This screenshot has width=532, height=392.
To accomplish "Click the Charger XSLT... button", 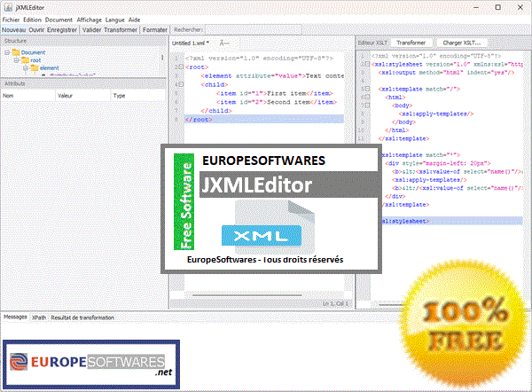I will [461, 43].
